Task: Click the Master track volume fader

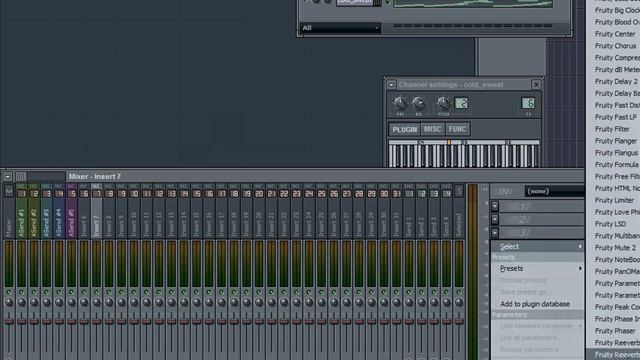Action: 9,322
